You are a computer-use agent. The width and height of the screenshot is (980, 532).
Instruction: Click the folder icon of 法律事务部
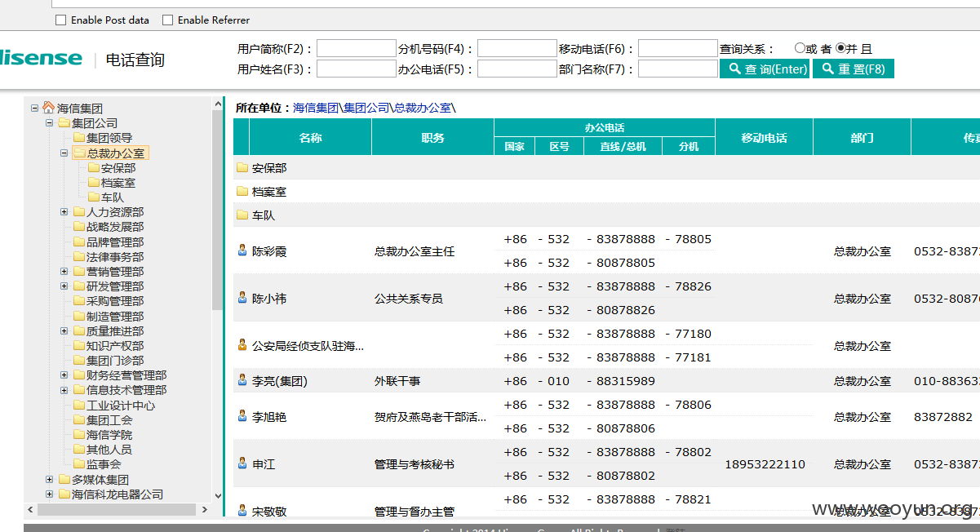click(79, 256)
